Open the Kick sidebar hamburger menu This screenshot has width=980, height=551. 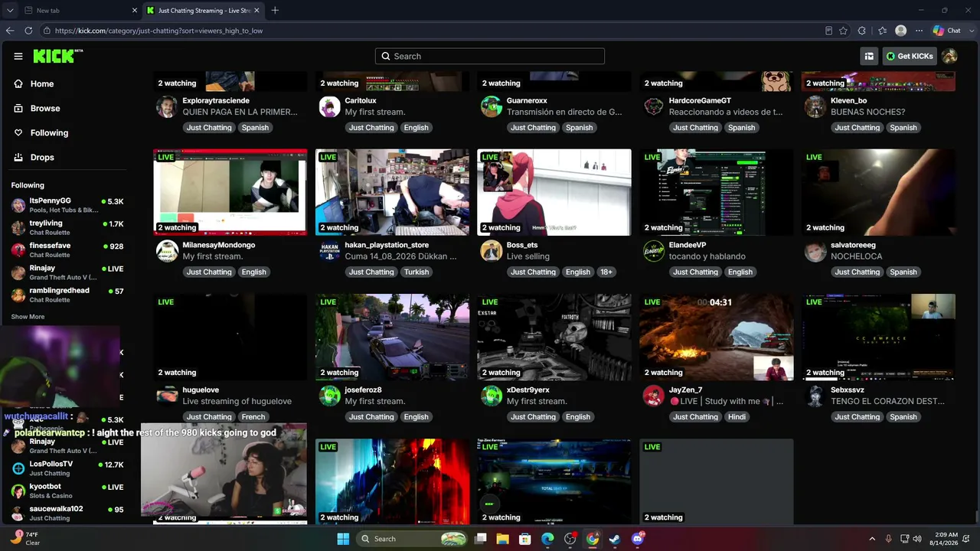tap(18, 56)
